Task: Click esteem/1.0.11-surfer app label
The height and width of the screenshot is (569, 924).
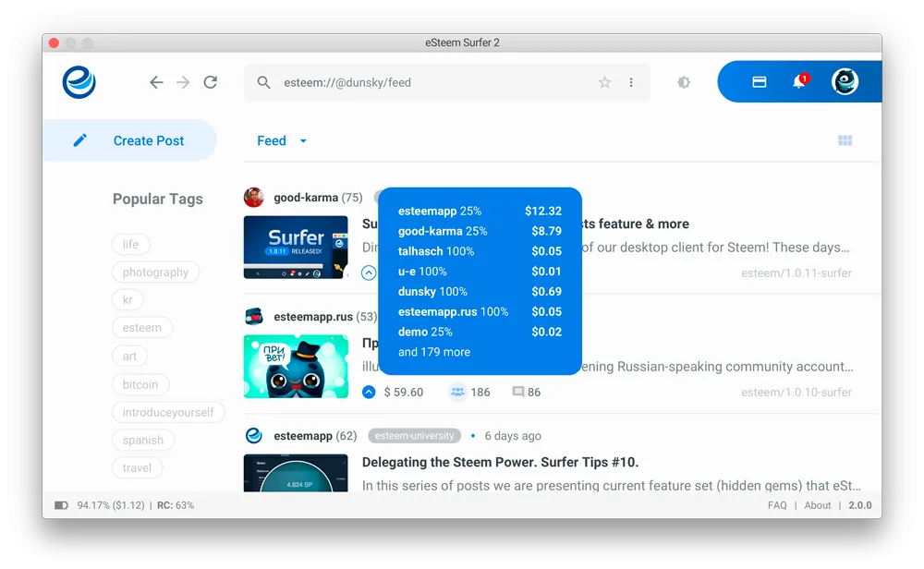Action: pyautogui.click(x=796, y=272)
